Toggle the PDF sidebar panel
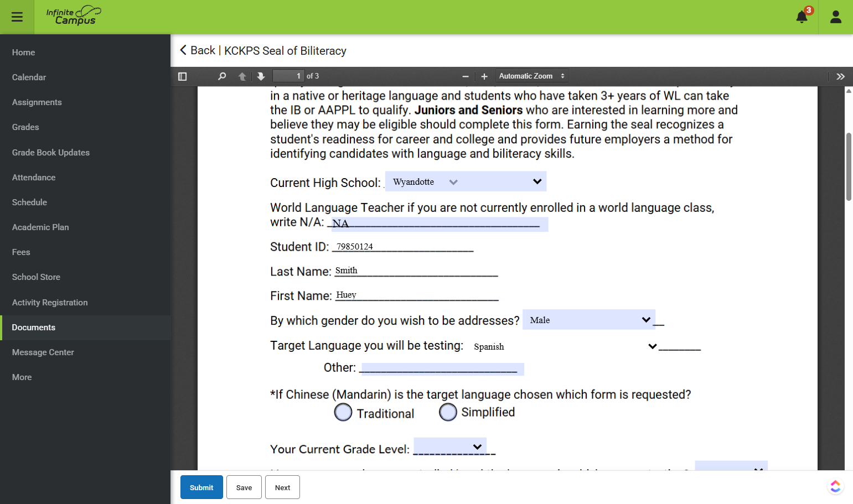 [182, 76]
